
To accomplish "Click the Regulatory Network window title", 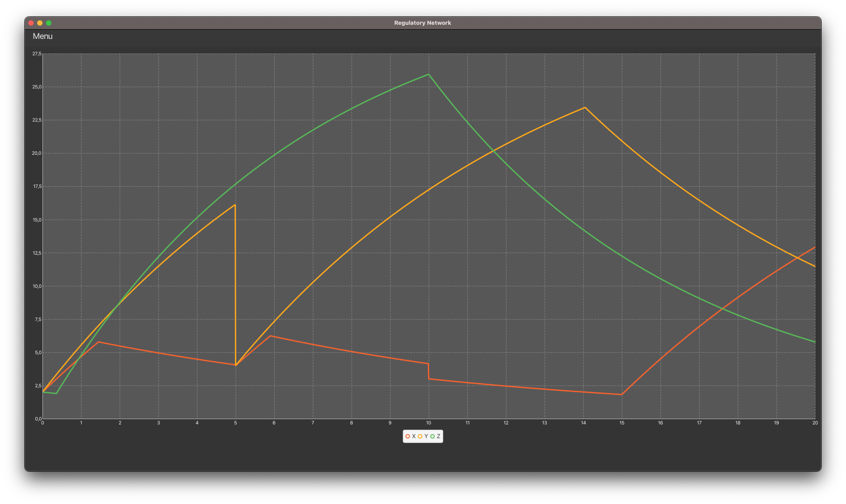I will (423, 23).
